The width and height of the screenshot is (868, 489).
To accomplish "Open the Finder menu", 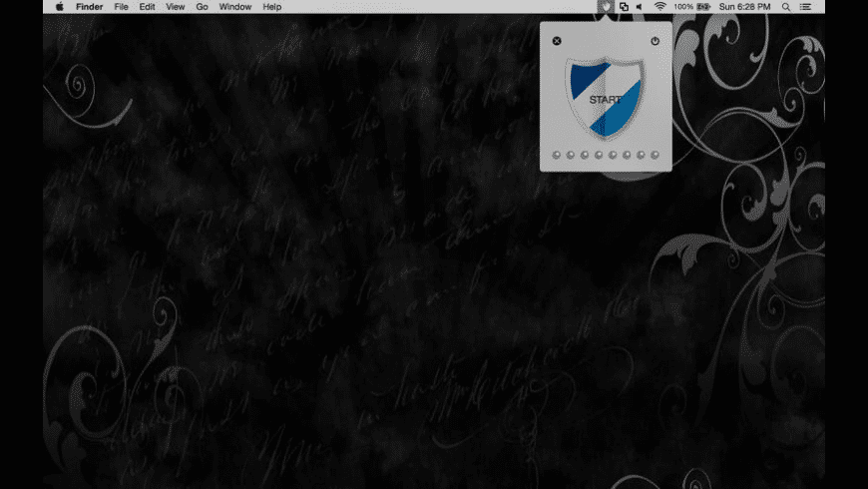I will tap(89, 7).
